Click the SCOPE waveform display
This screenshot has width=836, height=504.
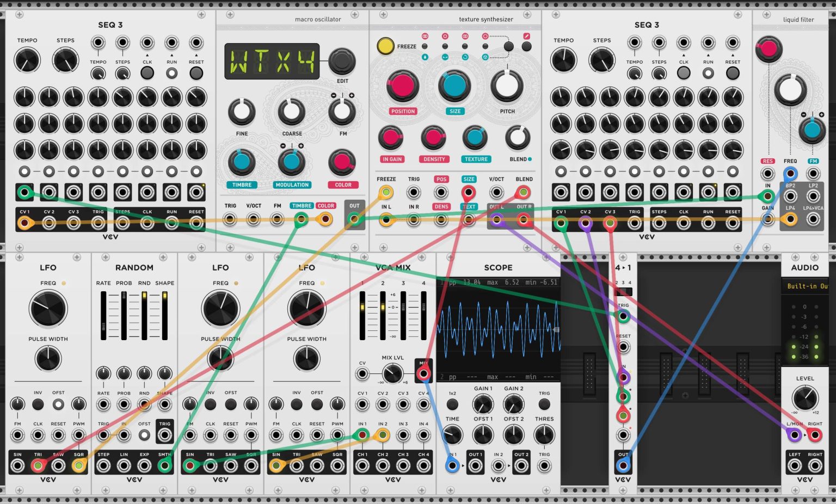coord(499,329)
